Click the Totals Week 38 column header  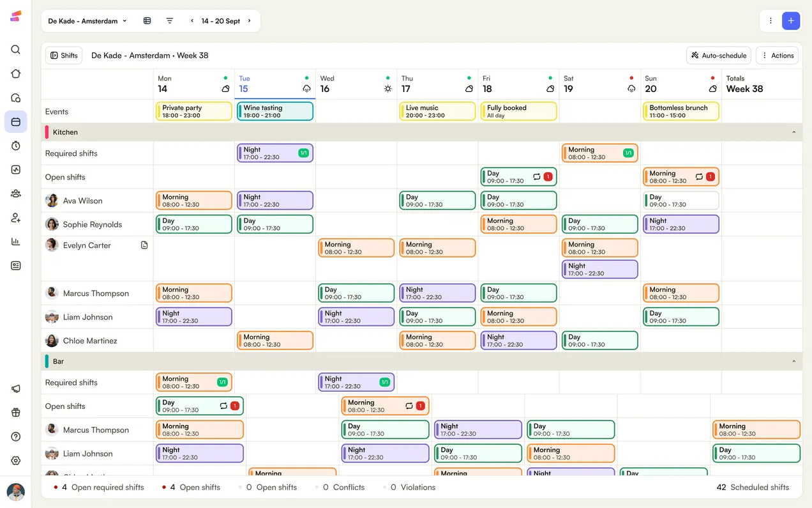pos(762,84)
